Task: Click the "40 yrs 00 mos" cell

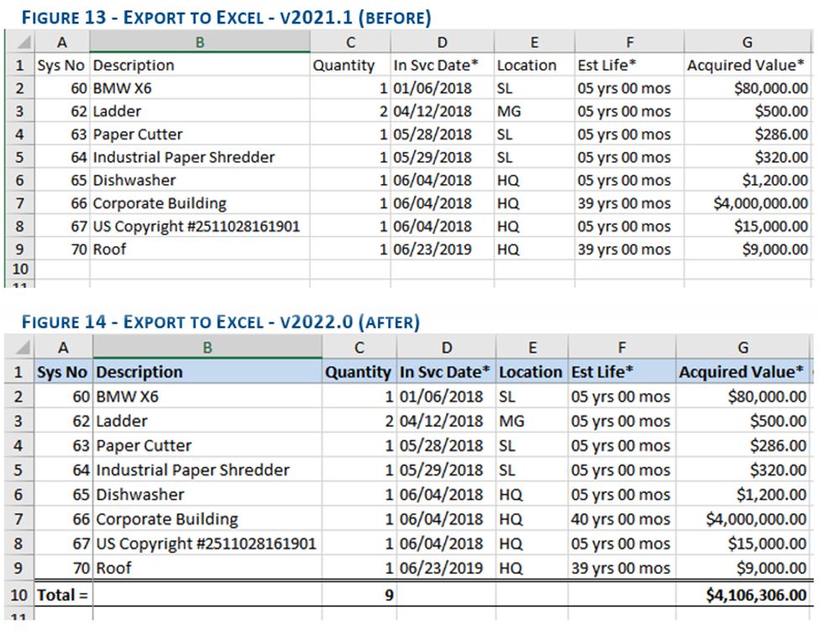Action: [621, 520]
